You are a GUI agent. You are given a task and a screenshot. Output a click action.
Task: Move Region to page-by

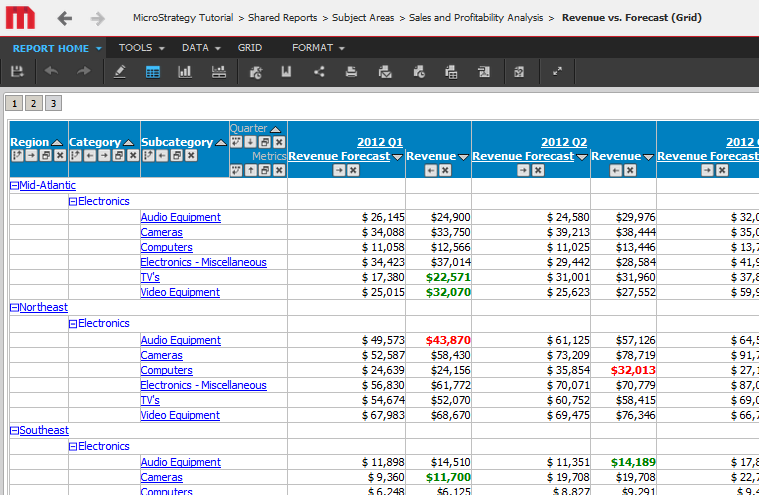tap(46, 156)
